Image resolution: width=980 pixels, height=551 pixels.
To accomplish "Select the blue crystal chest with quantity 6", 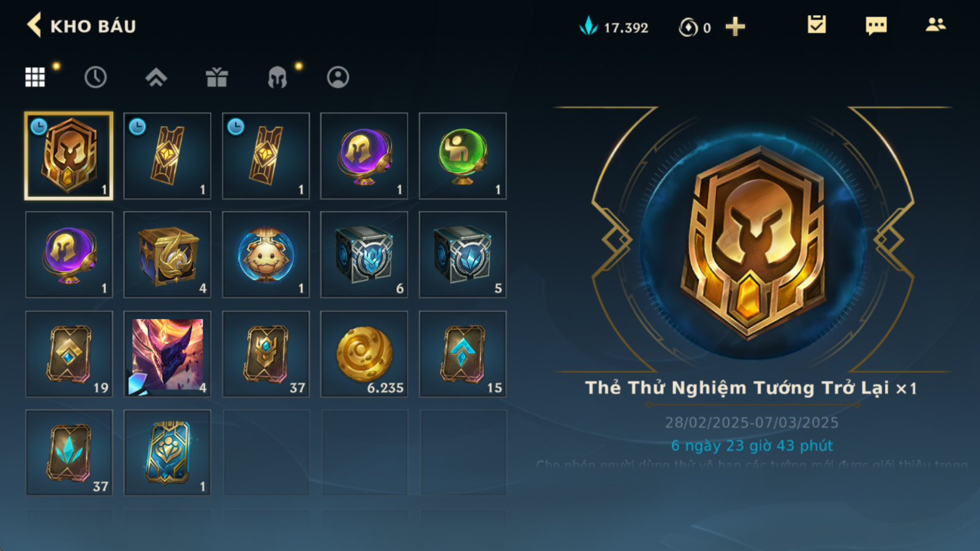I will (x=364, y=255).
